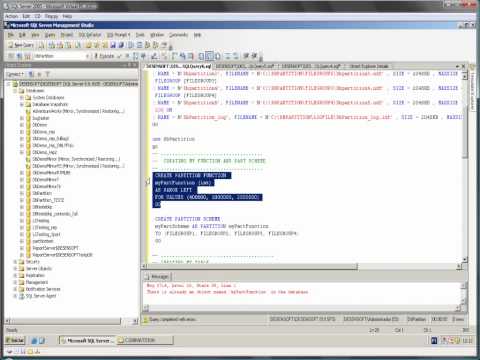
Task: Click the Decrease Indent icon
Action: (246, 56)
